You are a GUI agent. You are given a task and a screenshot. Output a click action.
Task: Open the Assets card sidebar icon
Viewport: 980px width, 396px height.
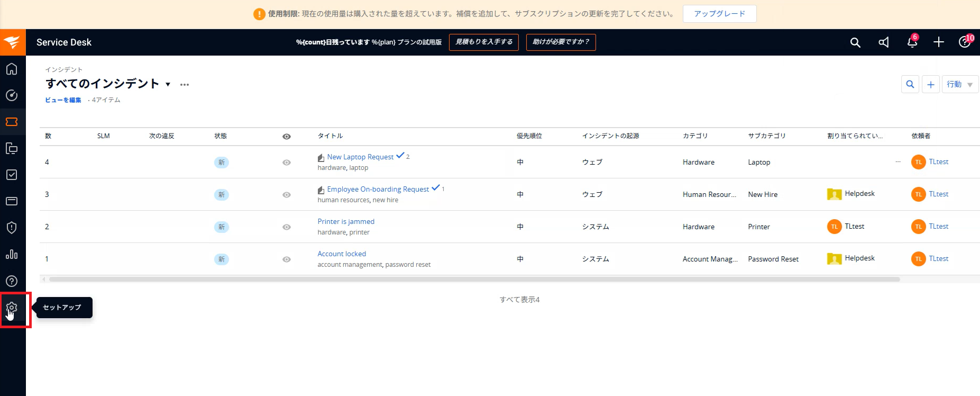pos(12,201)
